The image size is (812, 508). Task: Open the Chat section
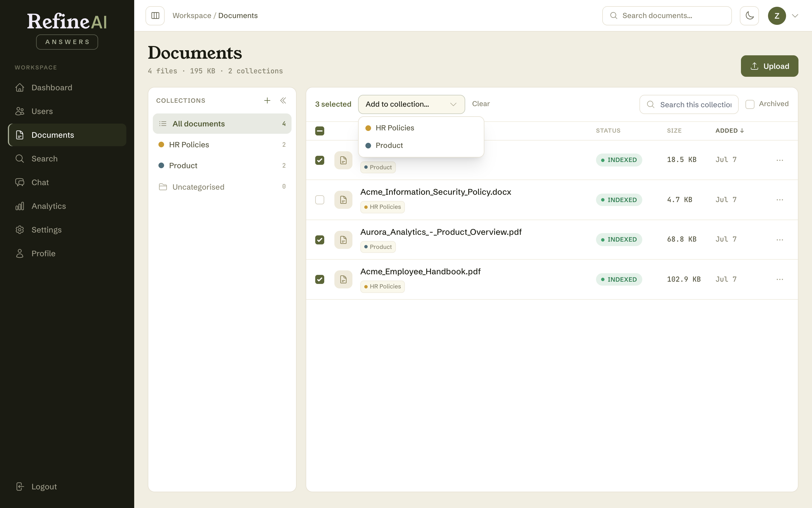(67, 182)
